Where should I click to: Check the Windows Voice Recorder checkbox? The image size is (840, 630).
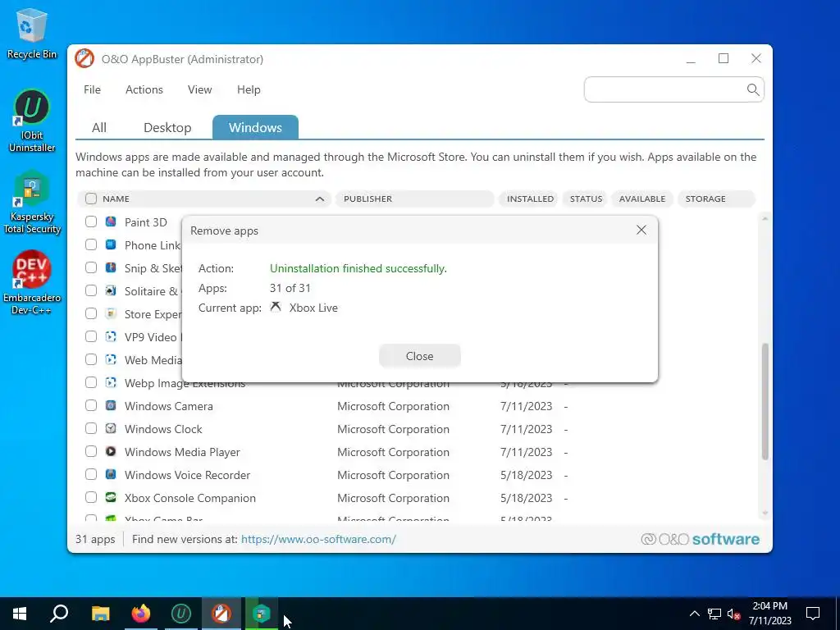[91, 475]
